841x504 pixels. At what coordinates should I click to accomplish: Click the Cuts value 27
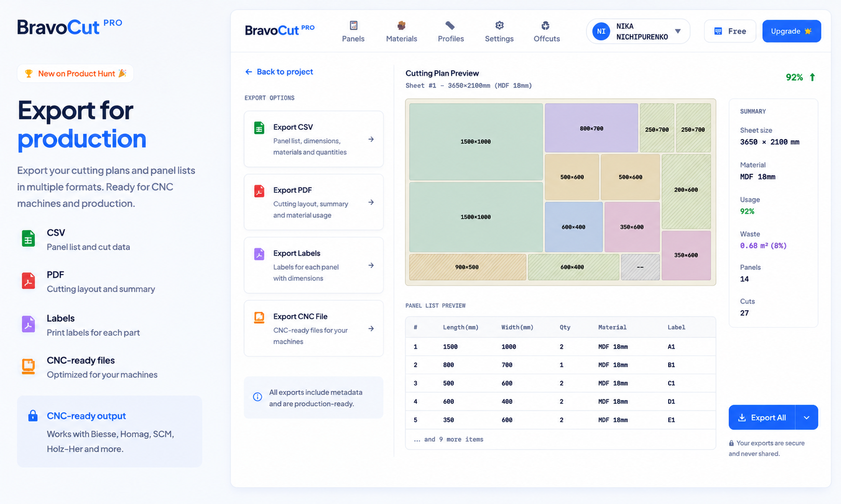[744, 313]
